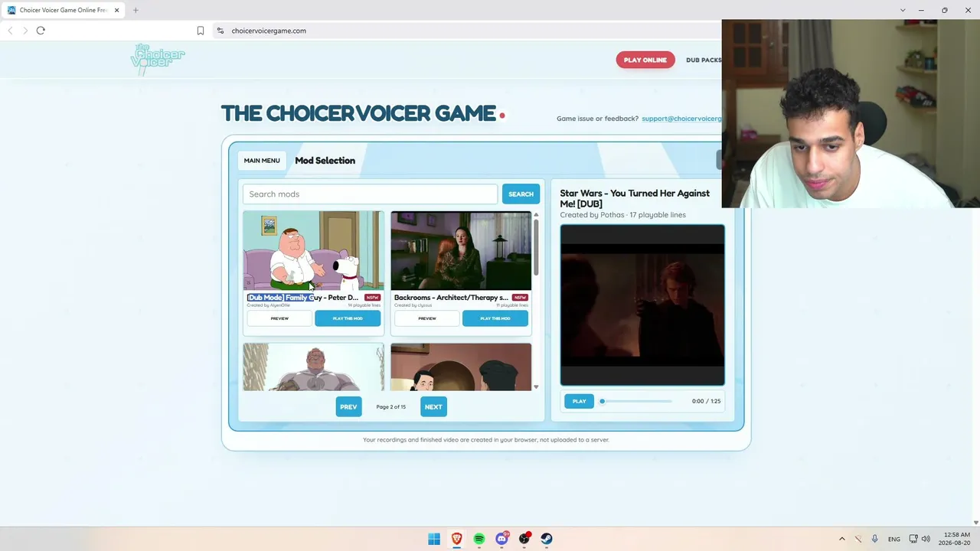The height and width of the screenshot is (551, 980).
Task: Open the Dub Packs menu item
Action: (x=704, y=60)
